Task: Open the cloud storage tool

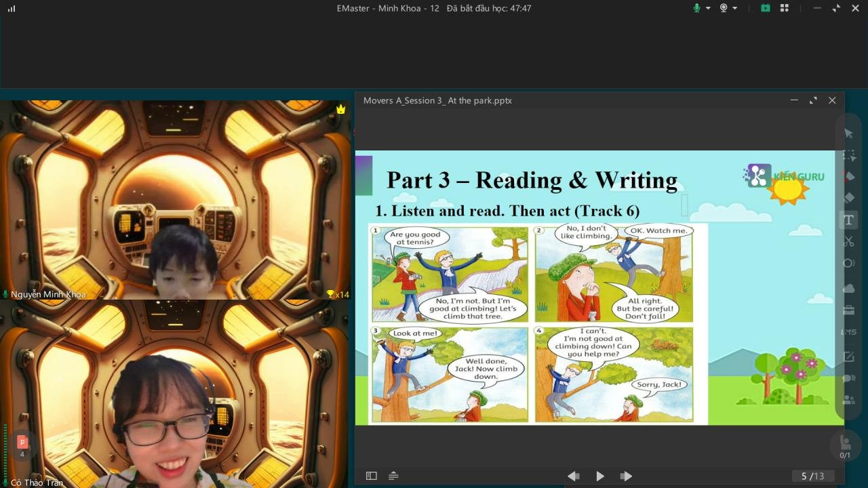Action: pos(848,288)
